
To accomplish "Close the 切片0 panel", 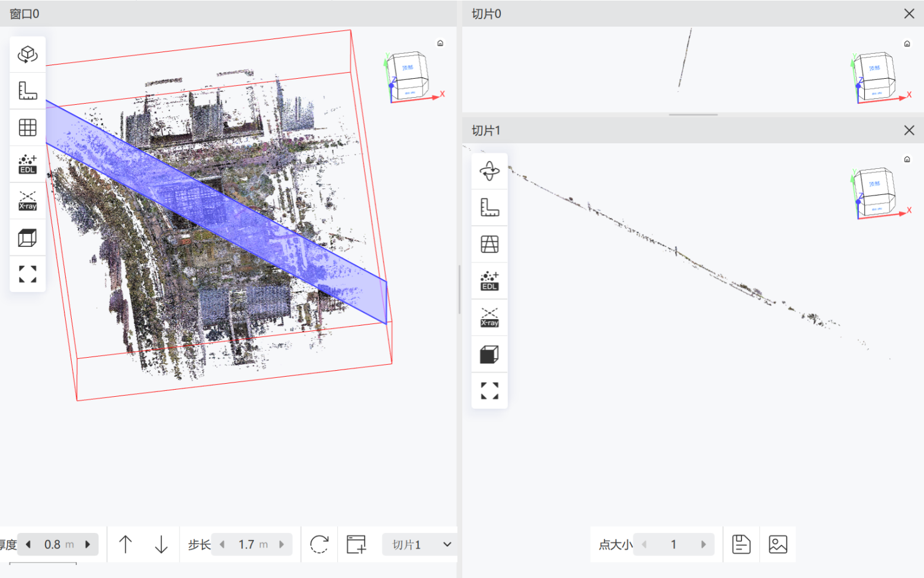I will pos(909,14).
